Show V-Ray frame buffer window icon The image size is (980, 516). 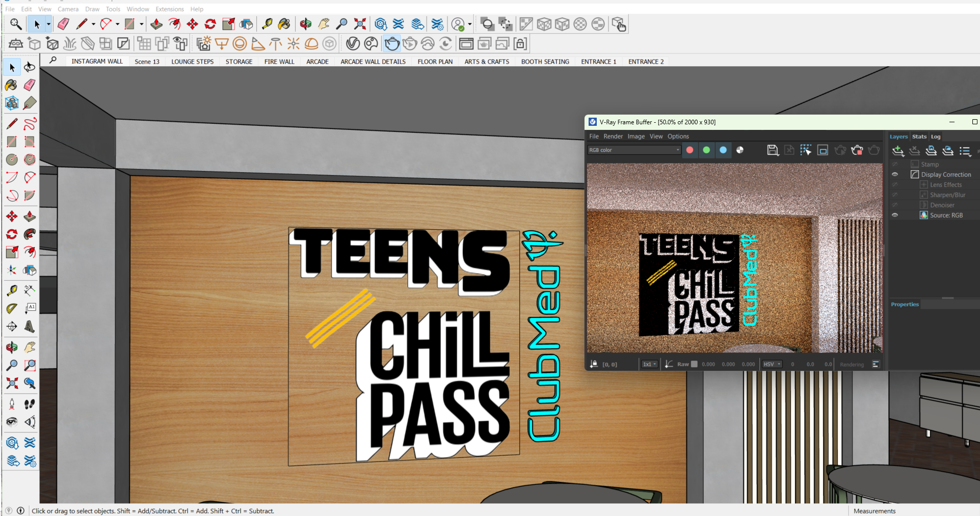[466, 44]
